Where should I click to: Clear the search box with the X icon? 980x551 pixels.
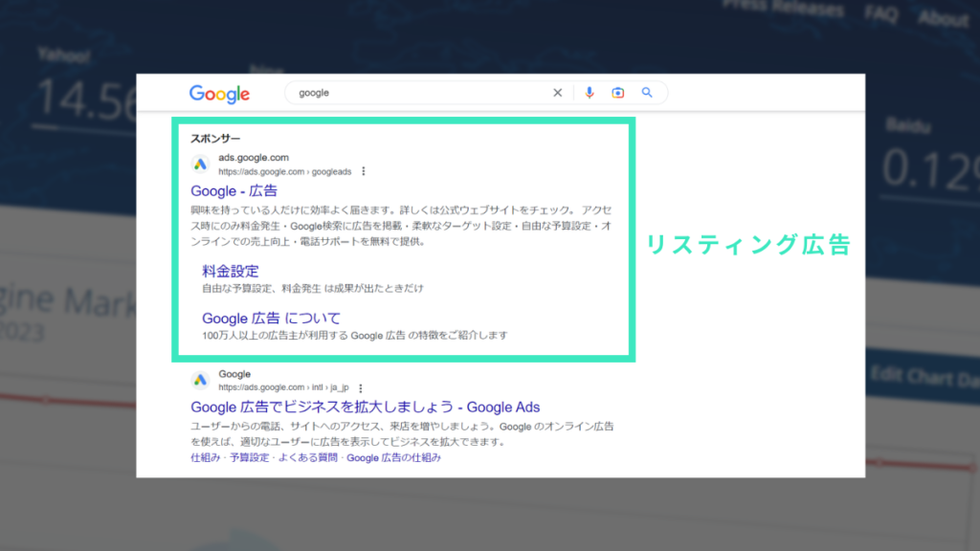pos(558,93)
